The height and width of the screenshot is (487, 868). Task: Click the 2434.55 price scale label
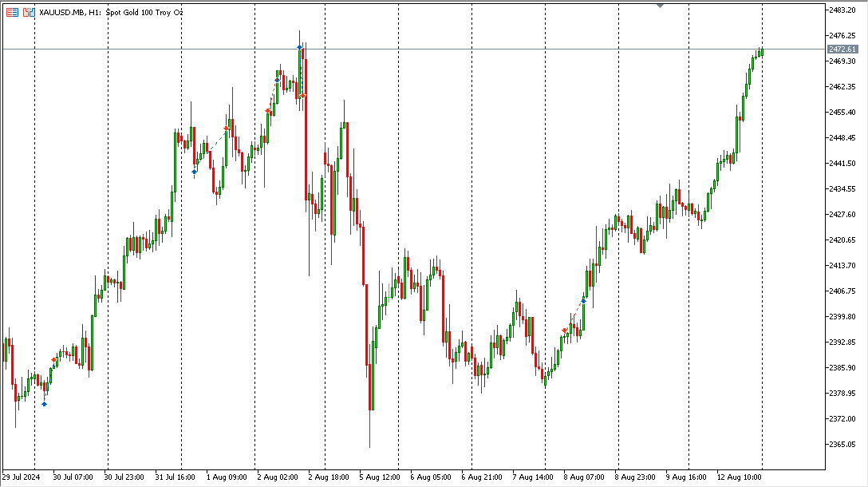coord(842,189)
